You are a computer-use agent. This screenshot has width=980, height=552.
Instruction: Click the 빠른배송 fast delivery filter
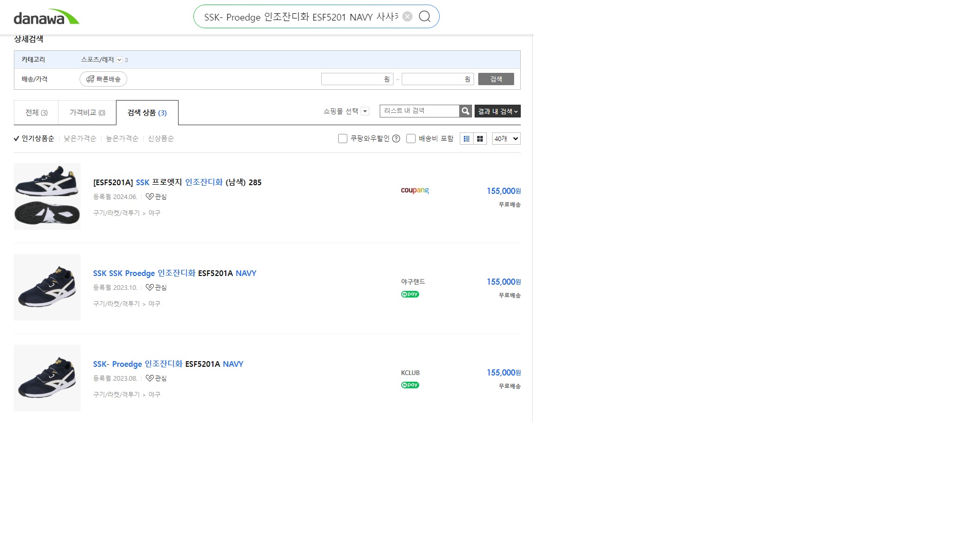click(103, 79)
